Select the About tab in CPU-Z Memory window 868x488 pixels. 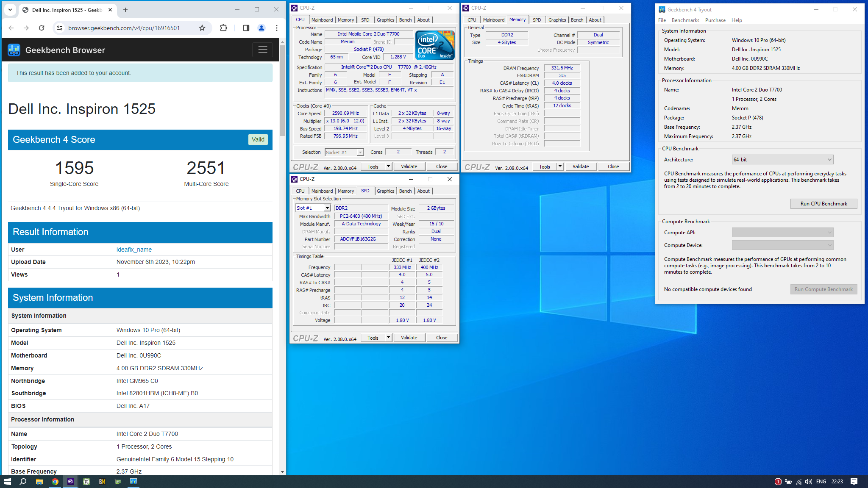(x=595, y=20)
